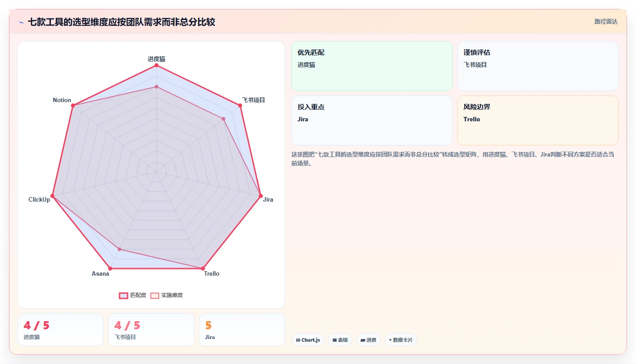
Task: Select the 进度猫 axis label on radar
Action: (157, 59)
